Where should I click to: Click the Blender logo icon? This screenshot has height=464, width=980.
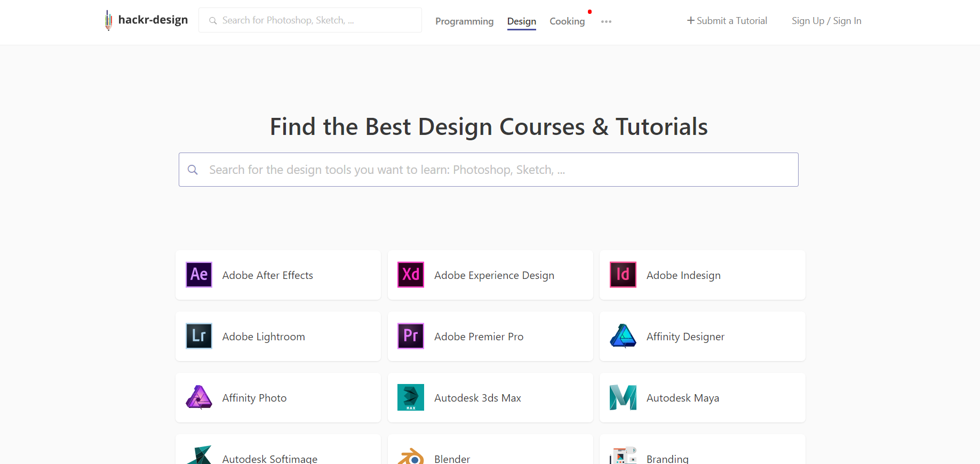point(411,456)
